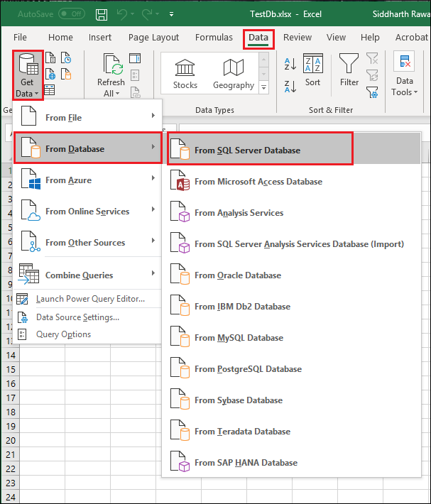This screenshot has height=504, width=431.
Task: Open the custom Sort dialog
Action: tap(312, 70)
